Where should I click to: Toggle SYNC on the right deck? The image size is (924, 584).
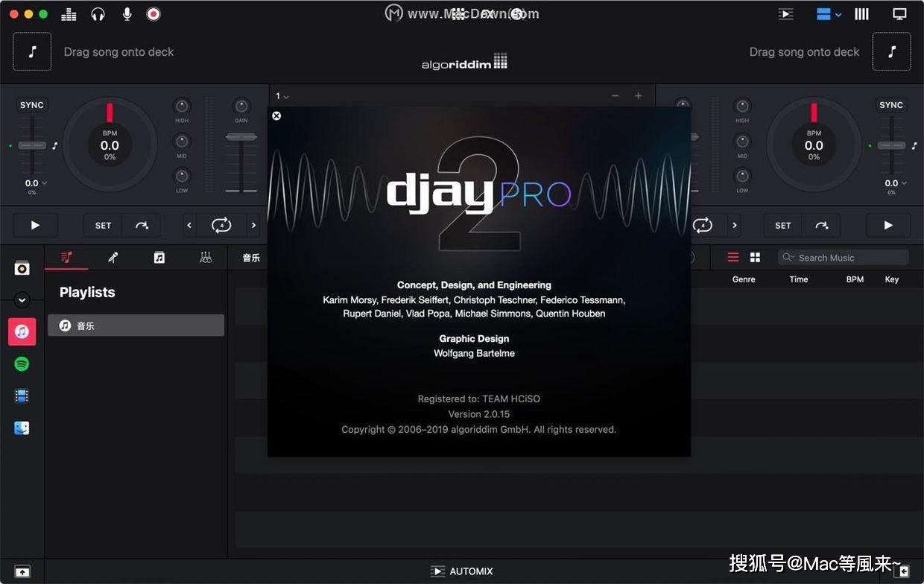891,105
